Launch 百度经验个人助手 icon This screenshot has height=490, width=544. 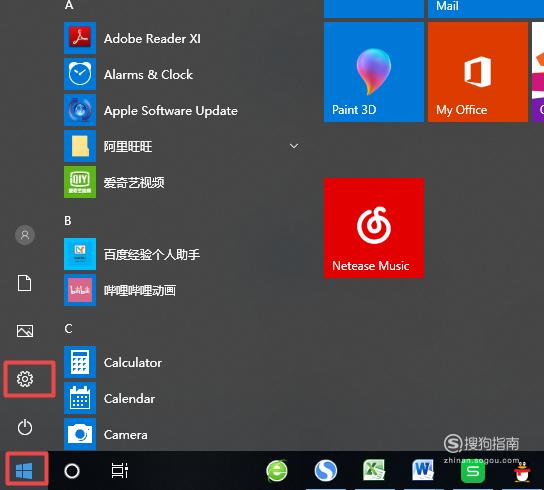click(80, 254)
